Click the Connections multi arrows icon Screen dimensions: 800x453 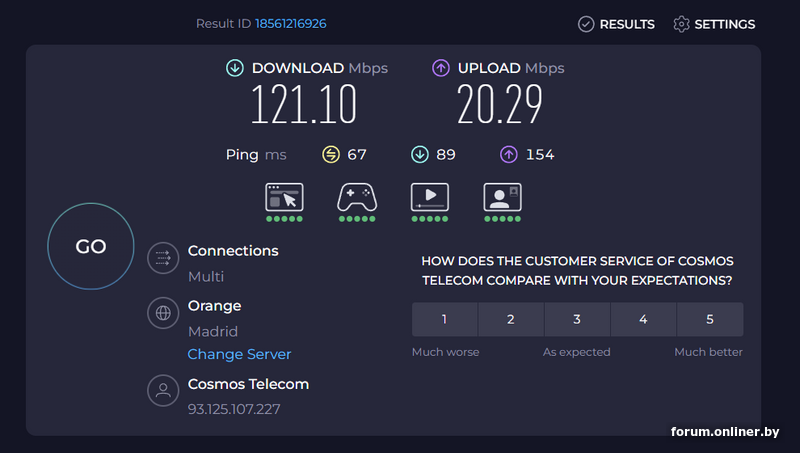coord(163,258)
